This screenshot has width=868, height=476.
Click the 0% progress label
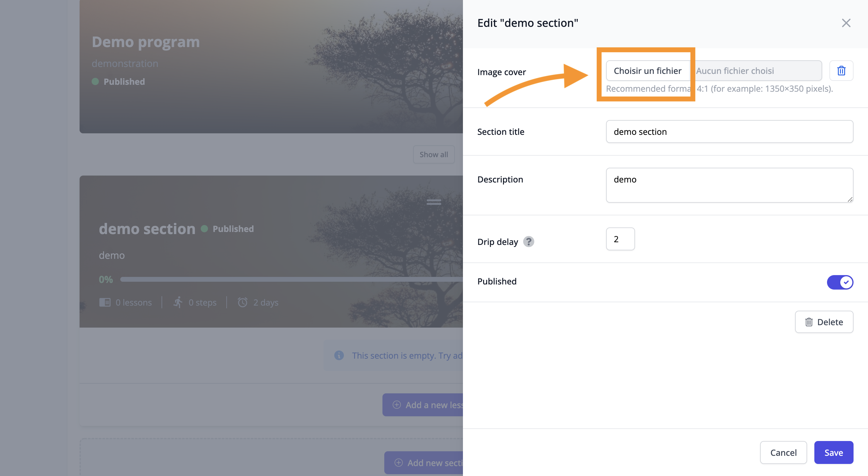pyautogui.click(x=106, y=279)
